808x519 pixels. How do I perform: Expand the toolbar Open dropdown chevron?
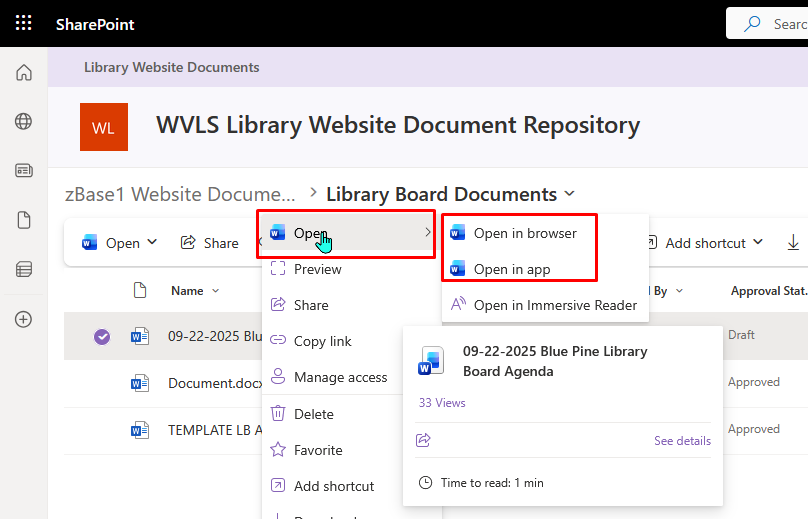152,242
